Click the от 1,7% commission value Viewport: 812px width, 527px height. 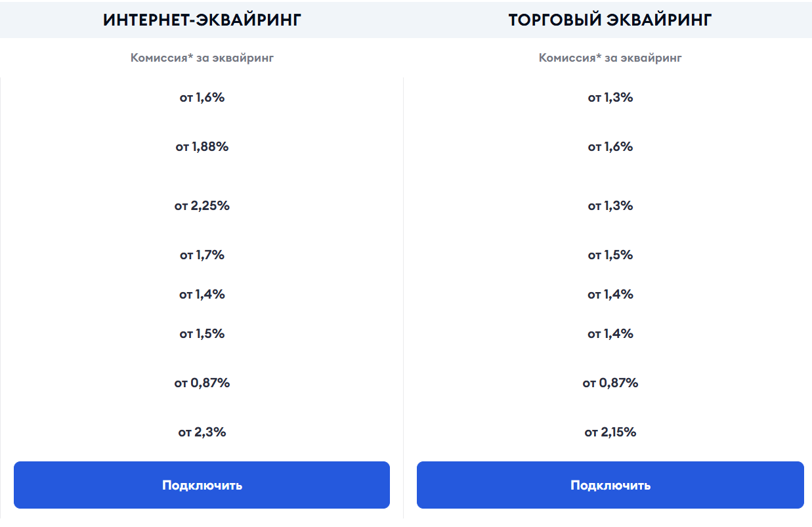click(x=202, y=255)
